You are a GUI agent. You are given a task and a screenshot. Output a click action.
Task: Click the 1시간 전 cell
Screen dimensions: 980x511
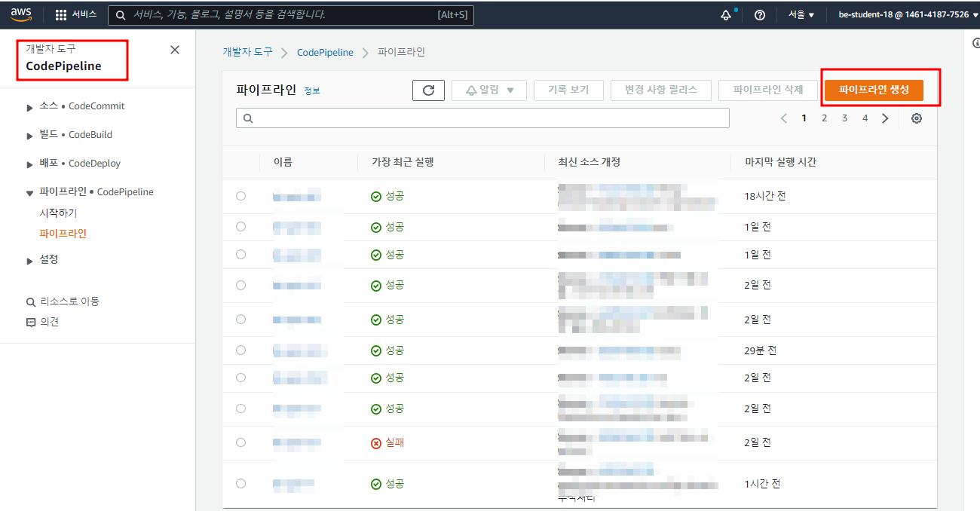762,484
